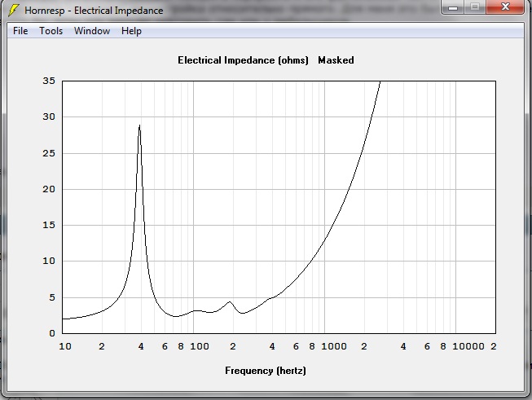Click the '20' impedance axis value
Viewport: 532px width, 400px height.
point(49,189)
